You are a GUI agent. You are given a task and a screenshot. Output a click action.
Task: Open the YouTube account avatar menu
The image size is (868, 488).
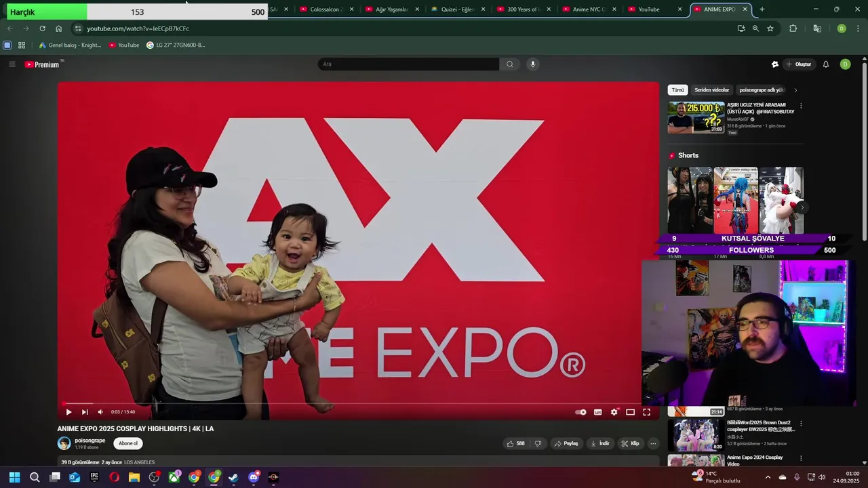point(845,64)
